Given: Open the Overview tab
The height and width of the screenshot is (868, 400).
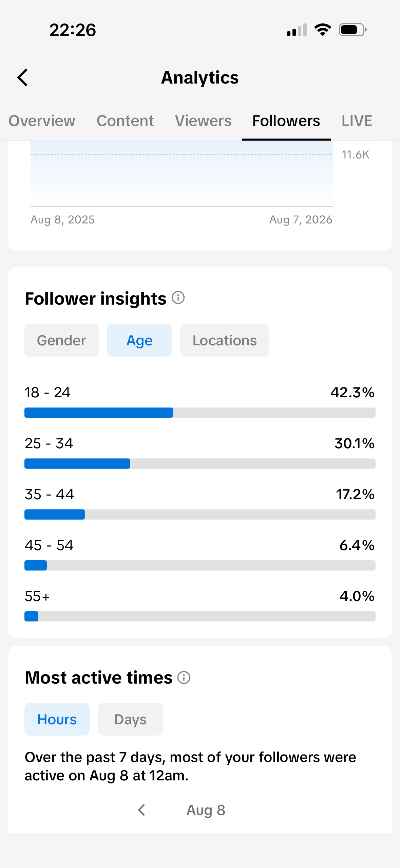Looking at the screenshot, I should point(42,121).
